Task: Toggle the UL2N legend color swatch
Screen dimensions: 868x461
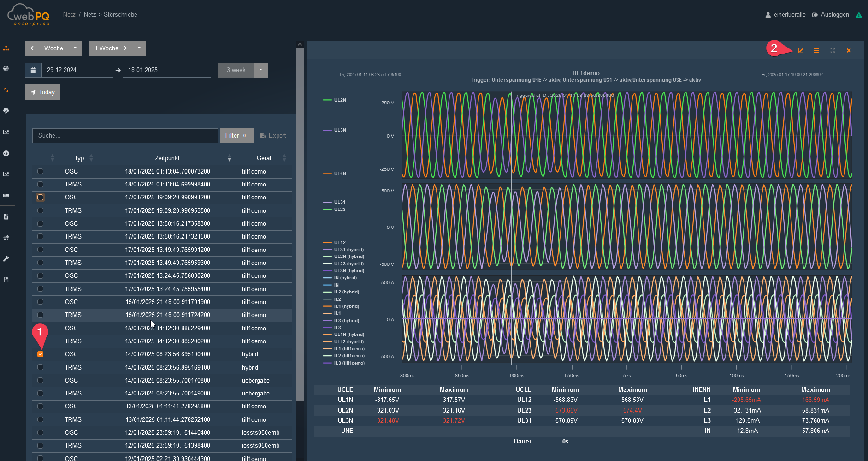Action: [x=327, y=100]
